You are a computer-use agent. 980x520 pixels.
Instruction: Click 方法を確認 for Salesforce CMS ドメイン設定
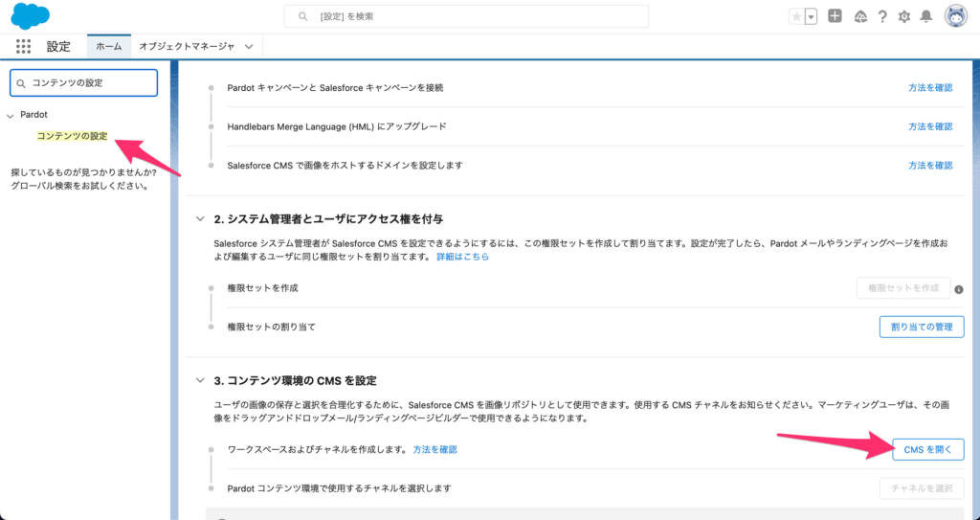coord(930,166)
